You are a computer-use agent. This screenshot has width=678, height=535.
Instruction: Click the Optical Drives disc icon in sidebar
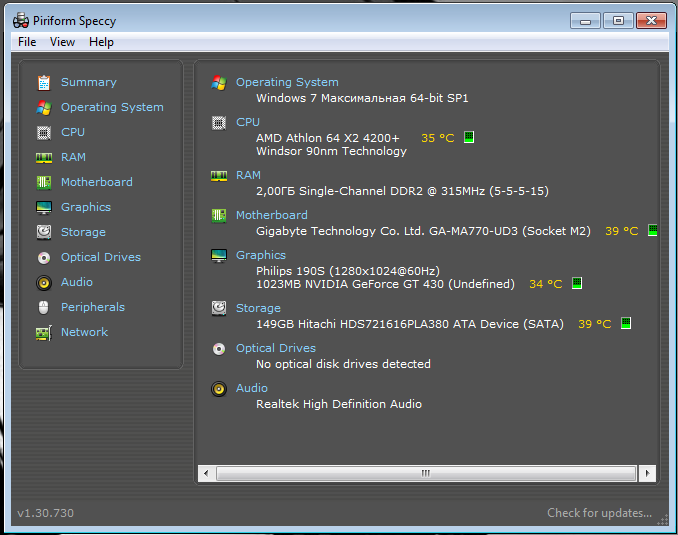coord(44,258)
